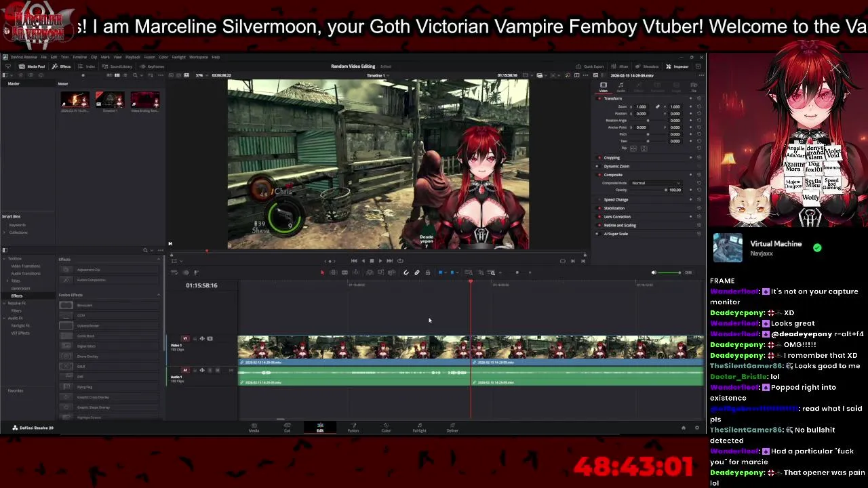Switch to the Fairlight page

click(419, 428)
